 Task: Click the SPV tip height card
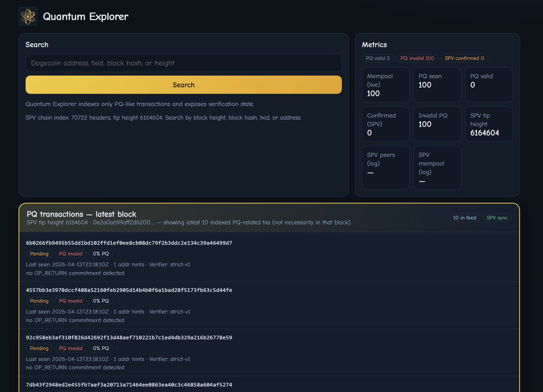point(489,124)
